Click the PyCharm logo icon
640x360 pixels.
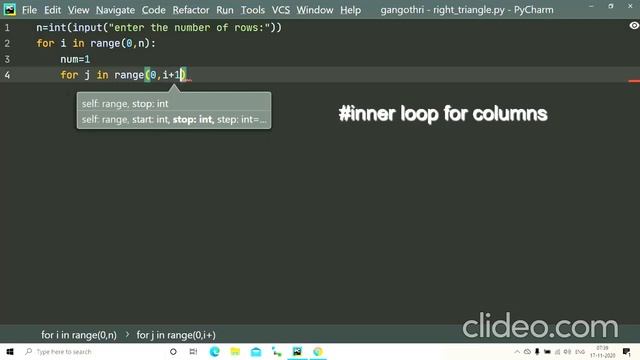point(9,9)
